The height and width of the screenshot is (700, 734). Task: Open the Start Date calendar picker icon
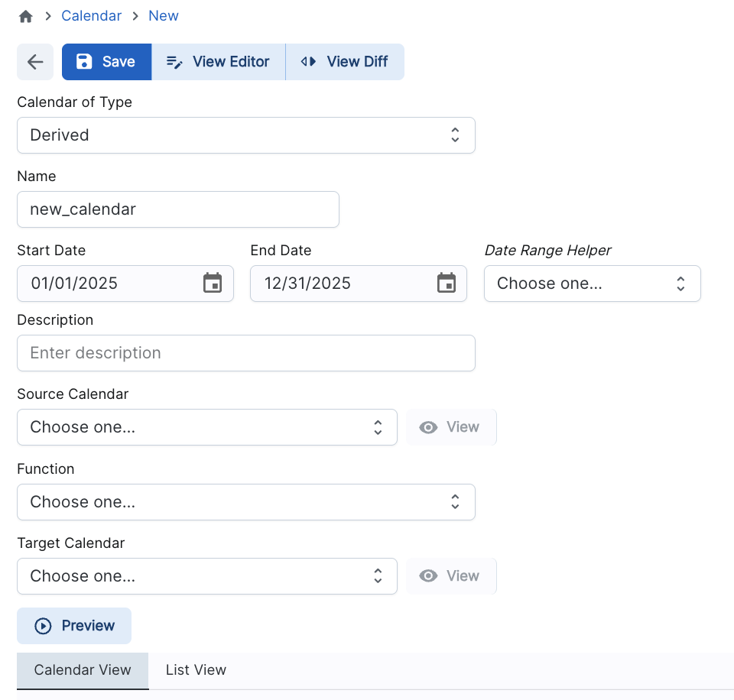[212, 284]
